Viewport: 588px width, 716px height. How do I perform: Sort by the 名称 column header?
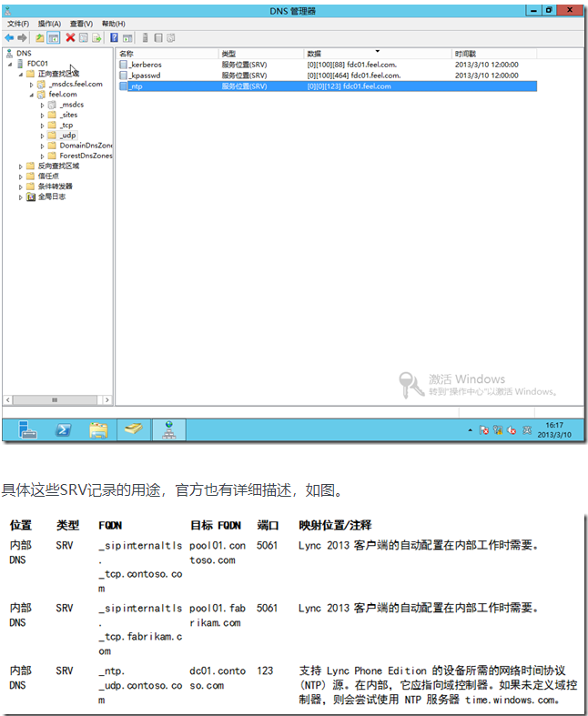coord(167,54)
